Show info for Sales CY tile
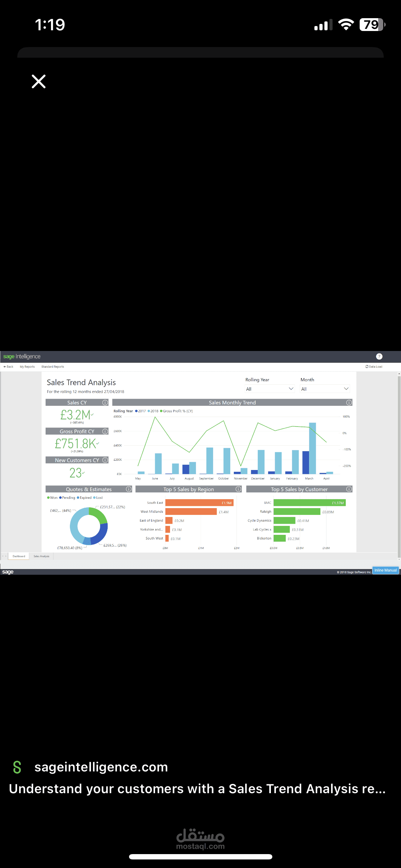 point(105,402)
